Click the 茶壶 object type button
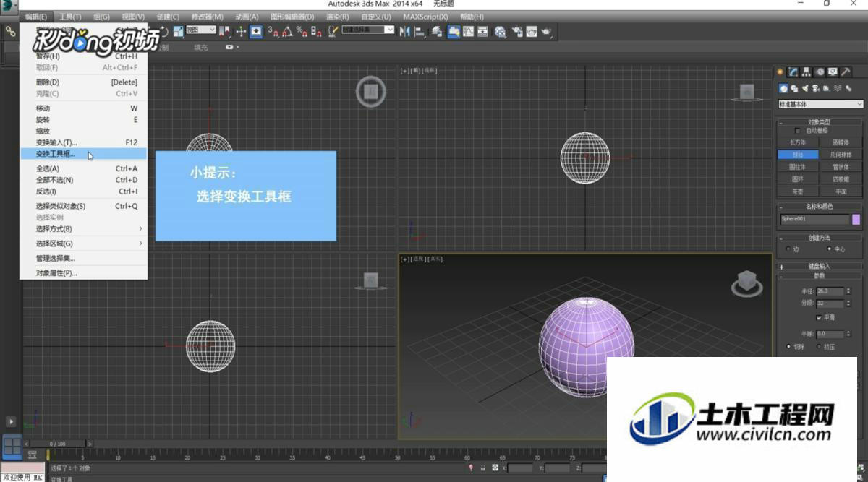Viewport: 868px width, 482px height. coord(798,192)
